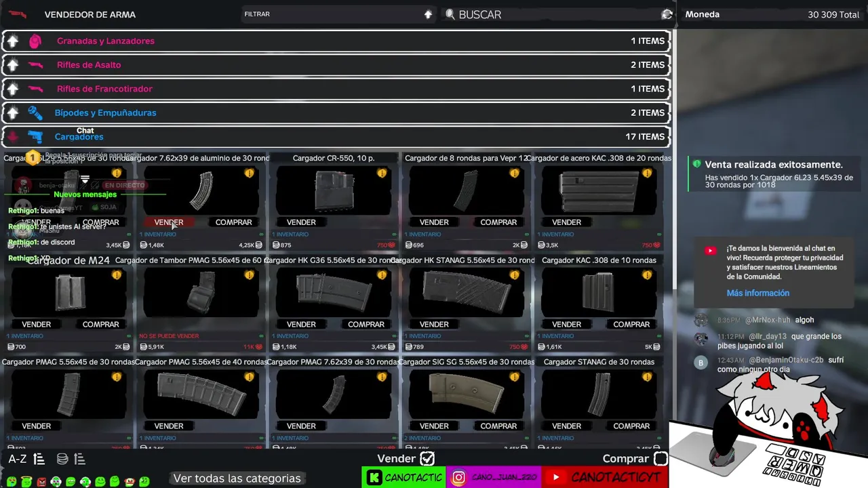Screen dimensions: 868x488
Task: Click the Instagram icon on banner
Action: click(459, 478)
